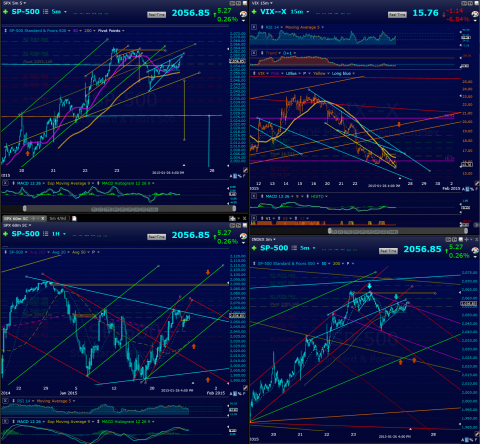This screenshot has width=480, height=444.
Task: Click VIX--X symbol name
Action: click(x=273, y=12)
